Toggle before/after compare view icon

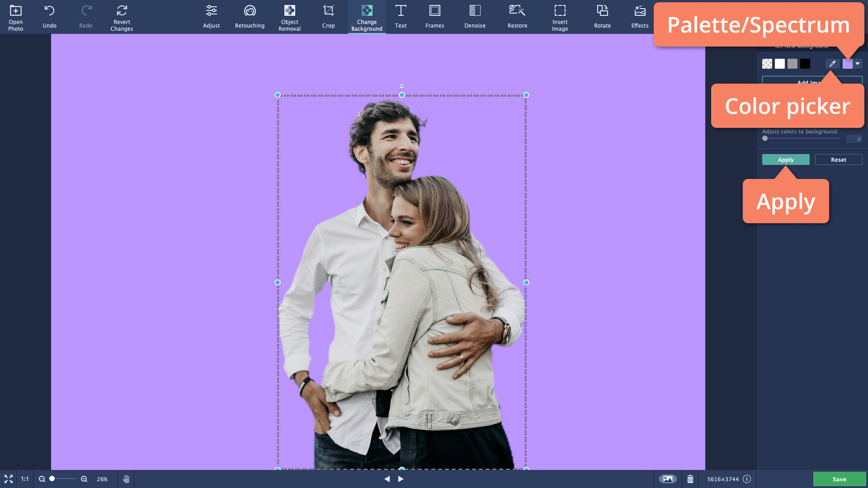click(x=668, y=479)
